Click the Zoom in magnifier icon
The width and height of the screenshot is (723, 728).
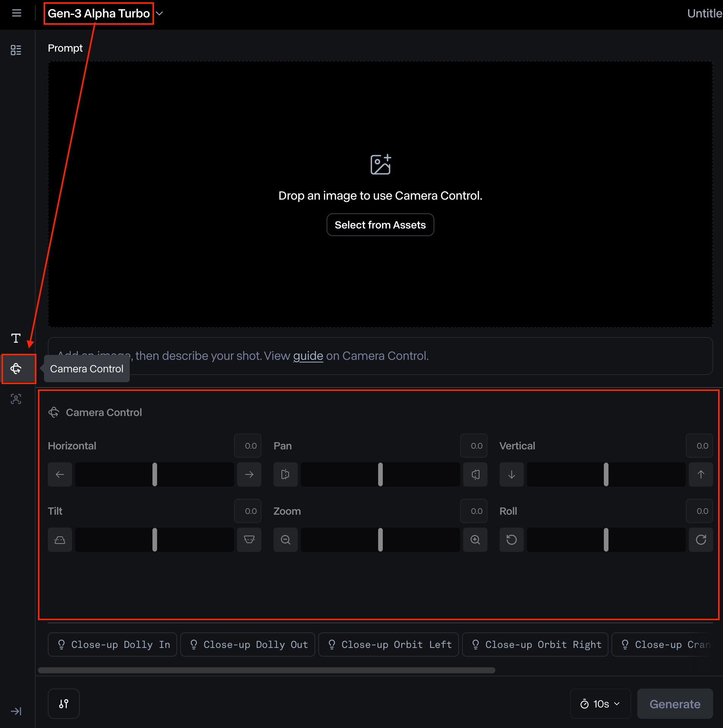475,539
